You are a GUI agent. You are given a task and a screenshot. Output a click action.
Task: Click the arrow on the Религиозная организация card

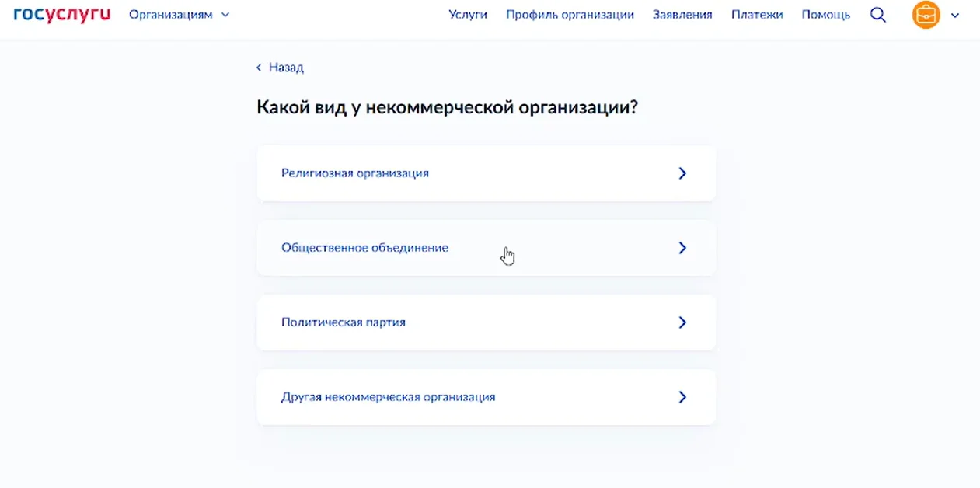[x=682, y=173]
